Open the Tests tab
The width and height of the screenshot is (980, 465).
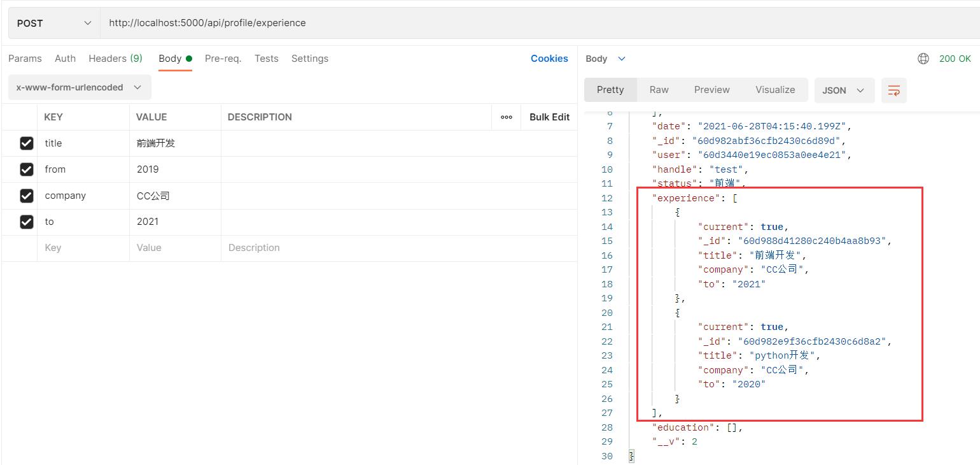[266, 59]
